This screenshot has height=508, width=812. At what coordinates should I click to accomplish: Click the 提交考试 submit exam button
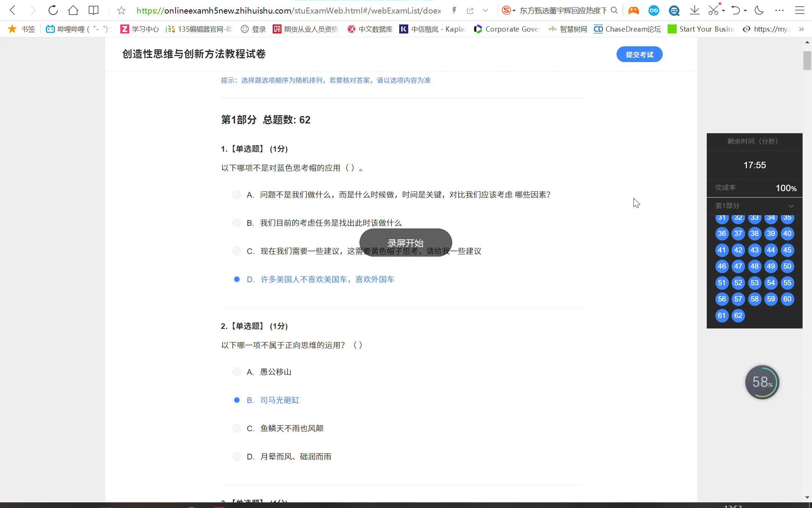(639, 55)
